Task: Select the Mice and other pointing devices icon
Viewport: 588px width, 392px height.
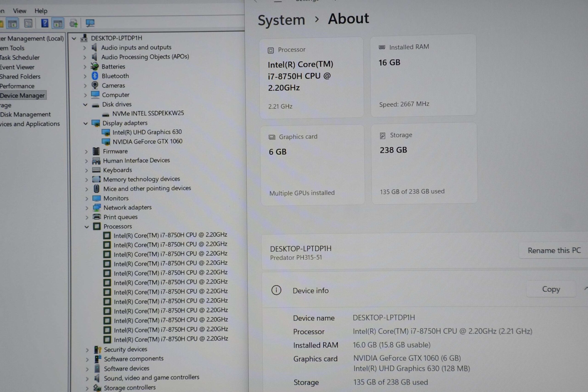Action: point(96,188)
